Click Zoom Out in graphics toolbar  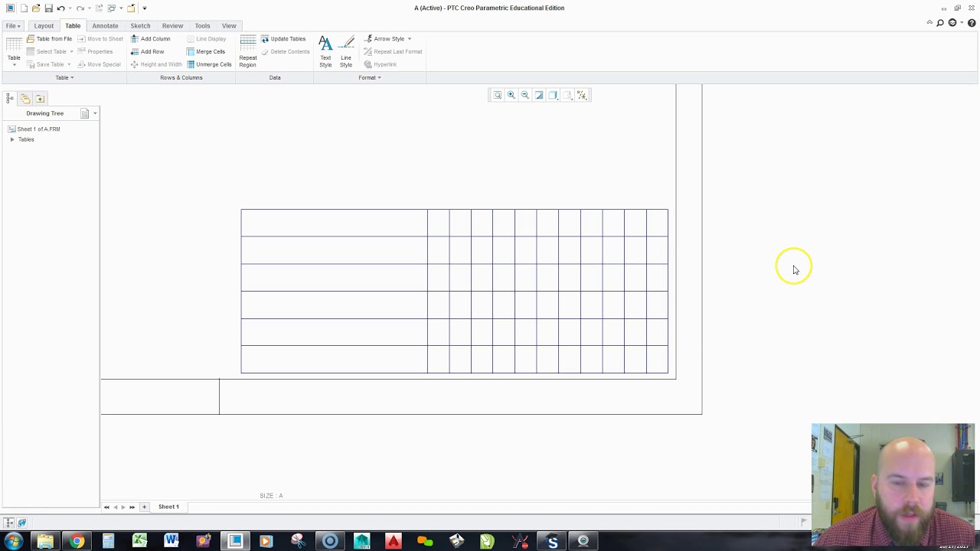tap(525, 95)
